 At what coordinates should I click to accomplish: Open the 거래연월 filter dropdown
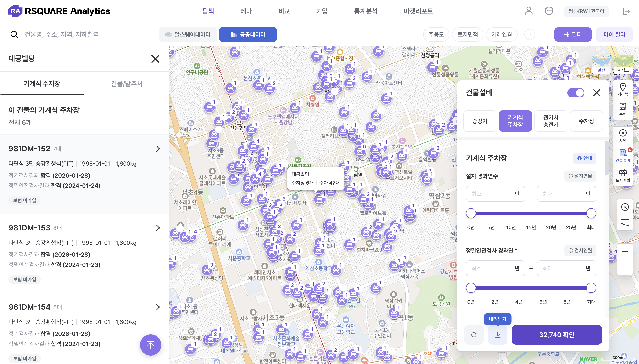point(501,34)
